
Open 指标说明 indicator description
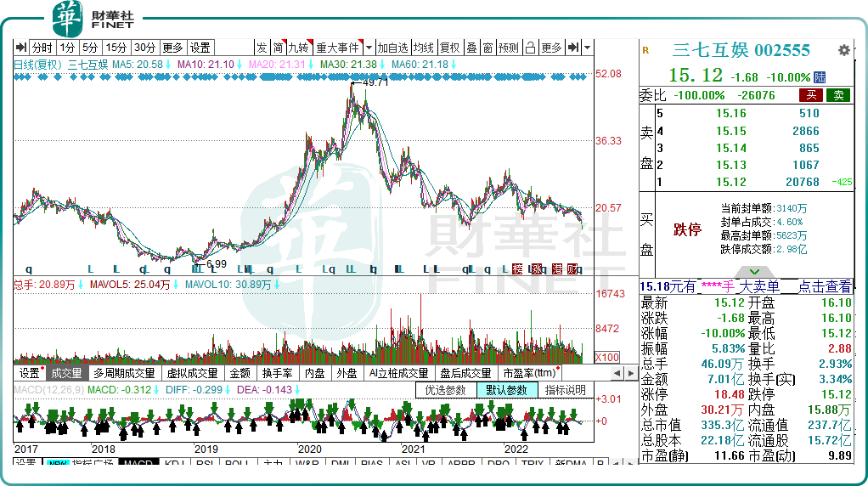pyautogui.click(x=565, y=390)
